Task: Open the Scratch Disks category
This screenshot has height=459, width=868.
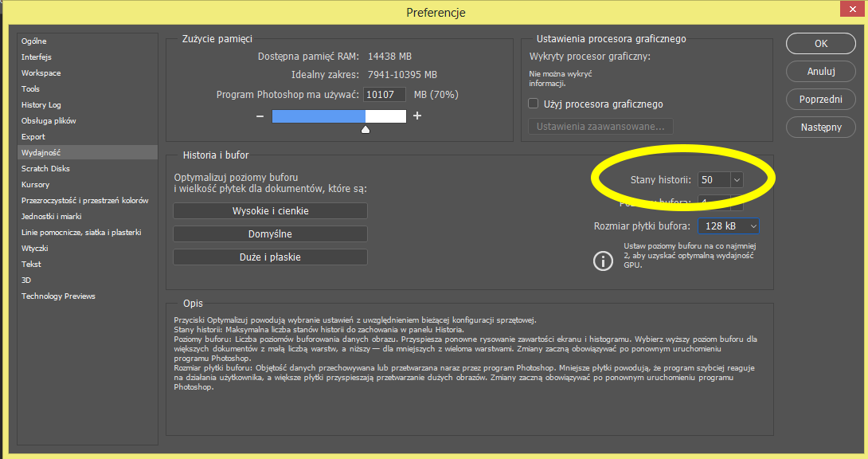Action: coord(45,168)
